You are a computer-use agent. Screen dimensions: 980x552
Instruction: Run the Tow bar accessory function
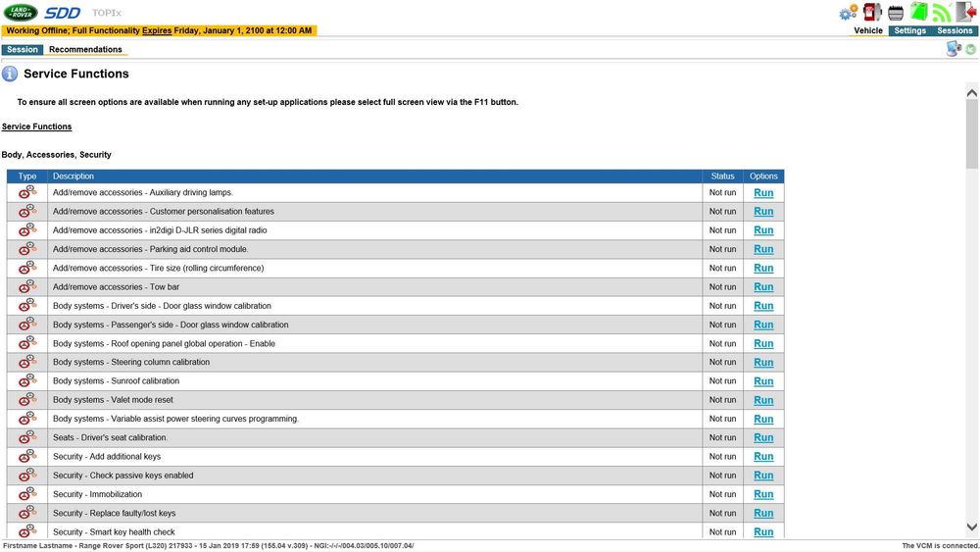point(763,287)
